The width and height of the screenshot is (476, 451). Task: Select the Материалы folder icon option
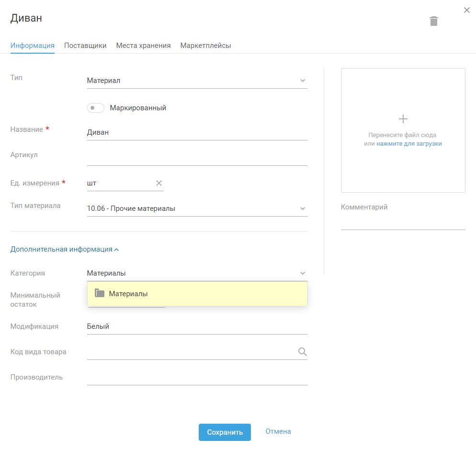click(x=100, y=293)
